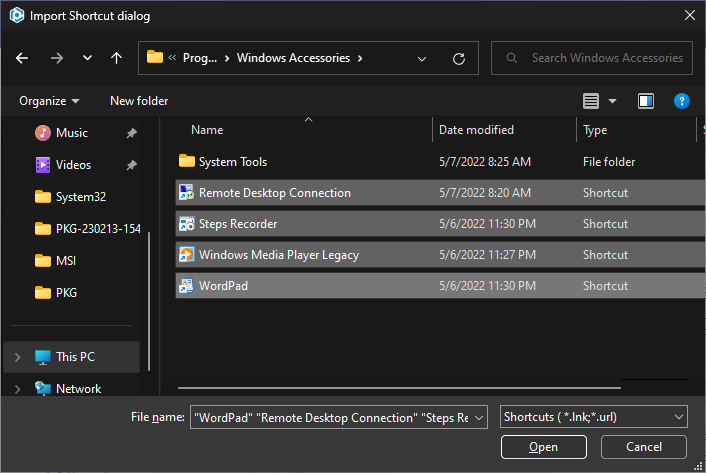Click the Videos film icon
Screen dimensions: 706x473
43,165
